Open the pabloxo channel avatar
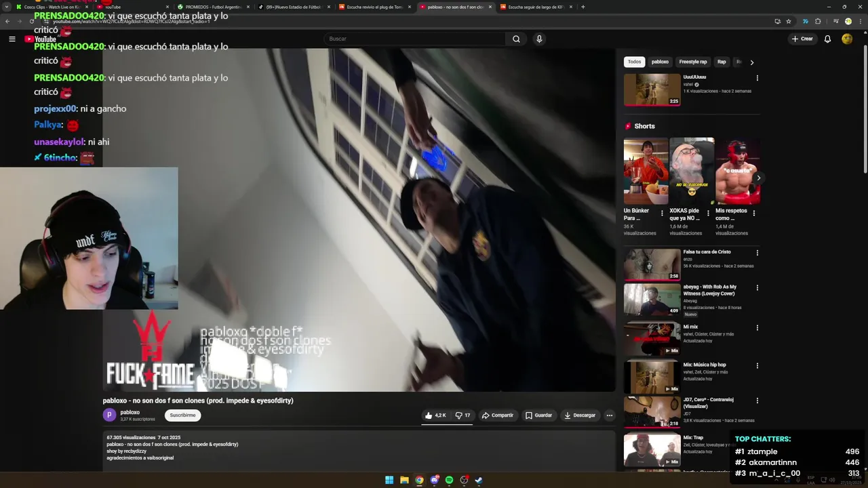 tap(109, 415)
